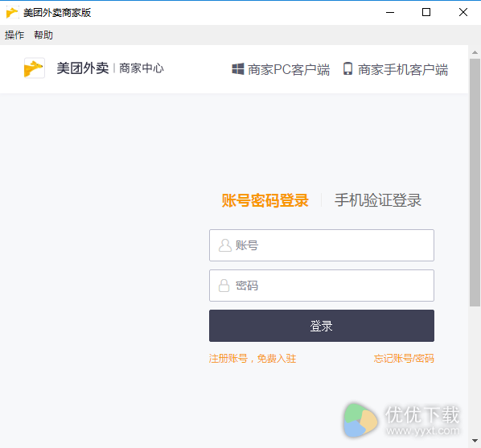The image size is (481, 448).
Task: Click the 登录 button
Action: 322,326
